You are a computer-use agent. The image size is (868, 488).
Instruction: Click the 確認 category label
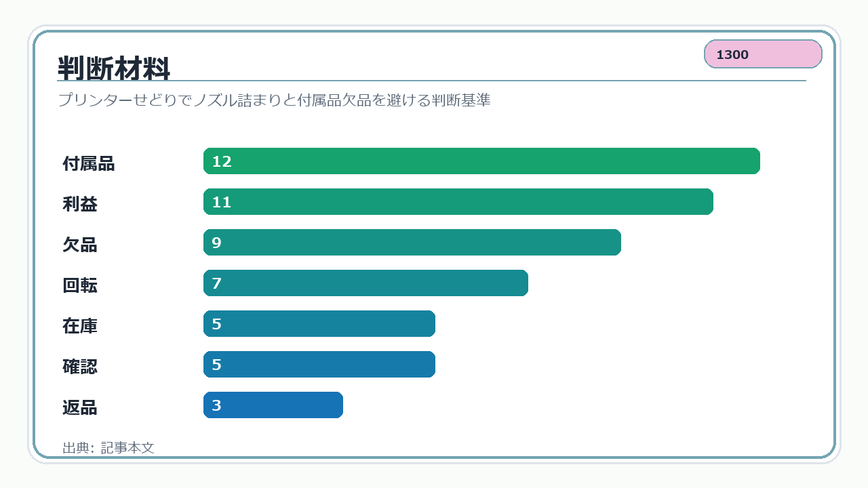tap(80, 367)
